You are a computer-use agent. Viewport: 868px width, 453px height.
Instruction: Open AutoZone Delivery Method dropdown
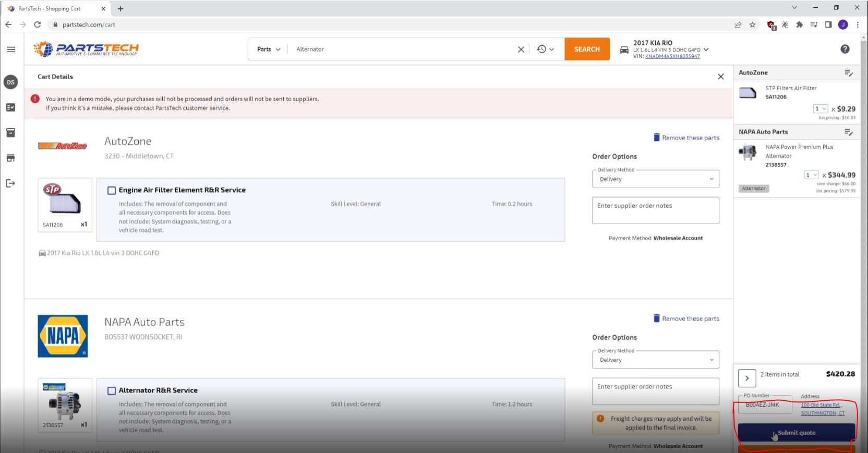click(655, 179)
